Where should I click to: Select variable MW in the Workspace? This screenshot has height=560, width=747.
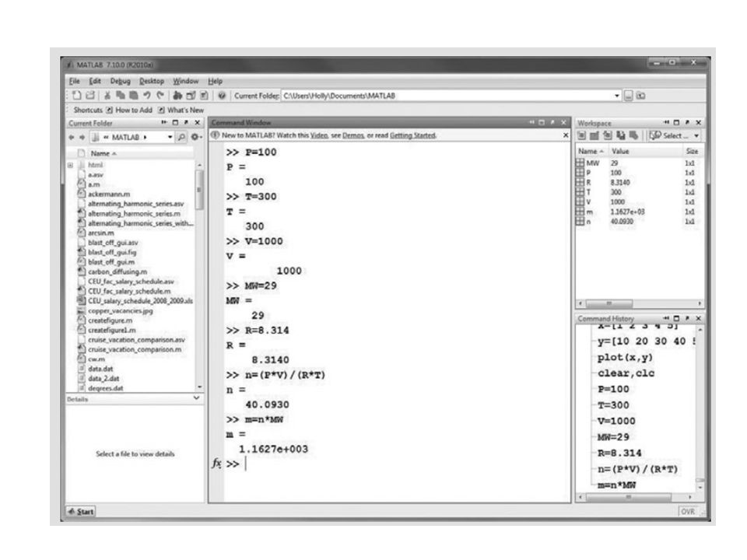640,163
